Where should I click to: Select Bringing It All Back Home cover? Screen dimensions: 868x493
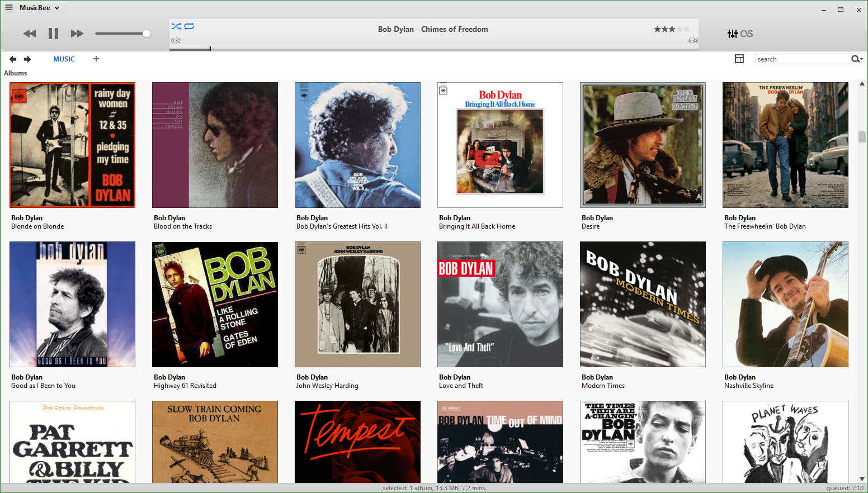click(500, 145)
